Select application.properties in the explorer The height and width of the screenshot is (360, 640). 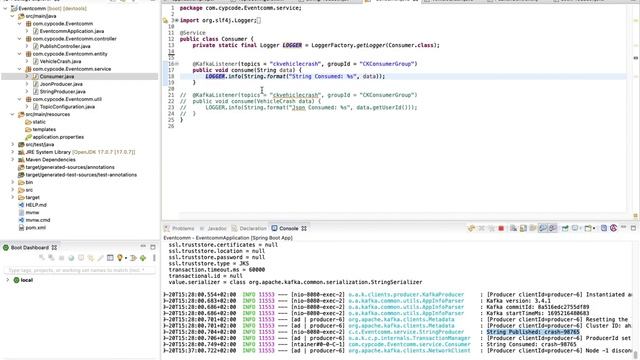coord(58,137)
